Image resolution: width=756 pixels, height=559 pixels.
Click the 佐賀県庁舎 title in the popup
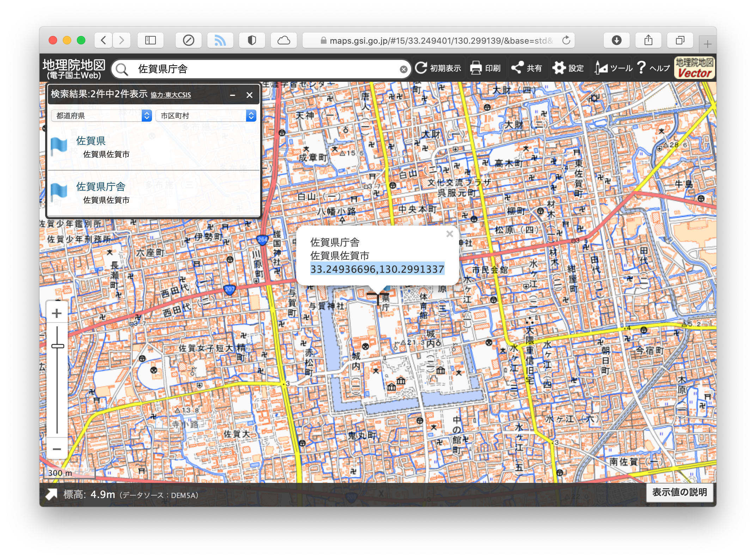pos(335,242)
